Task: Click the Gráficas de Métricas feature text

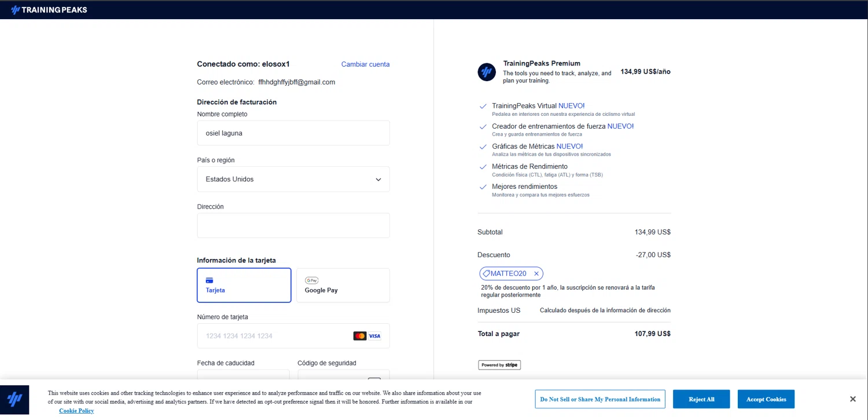Action: [537, 147]
